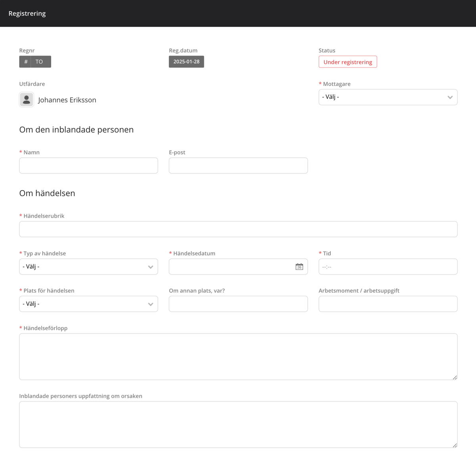Click into the E-post field

[x=238, y=166]
